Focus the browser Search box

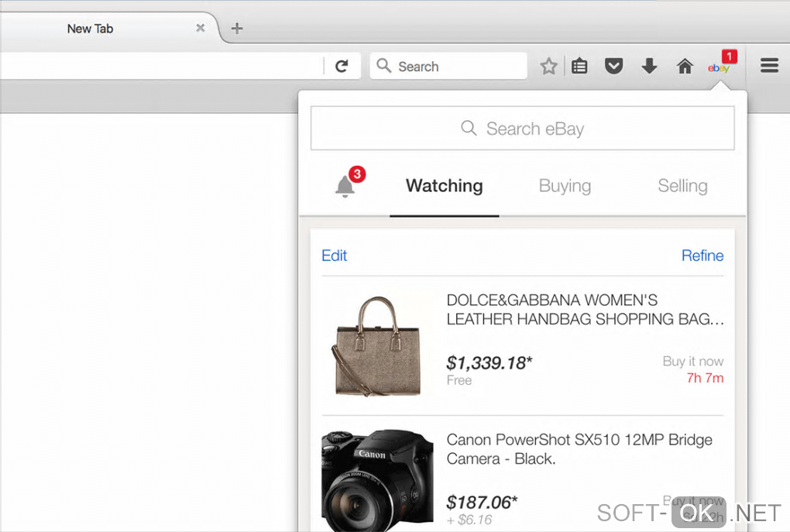click(448, 66)
